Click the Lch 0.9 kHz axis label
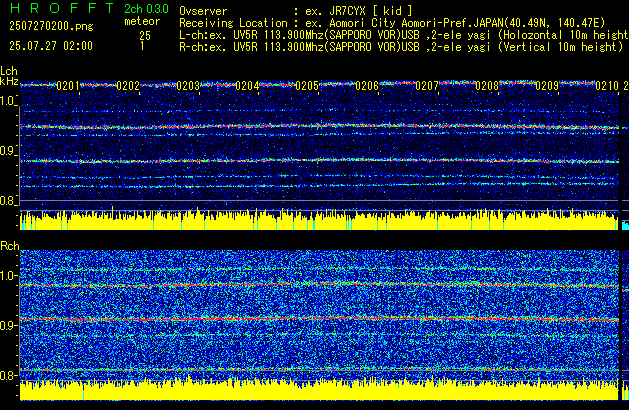The image size is (629, 410). coord(8,151)
